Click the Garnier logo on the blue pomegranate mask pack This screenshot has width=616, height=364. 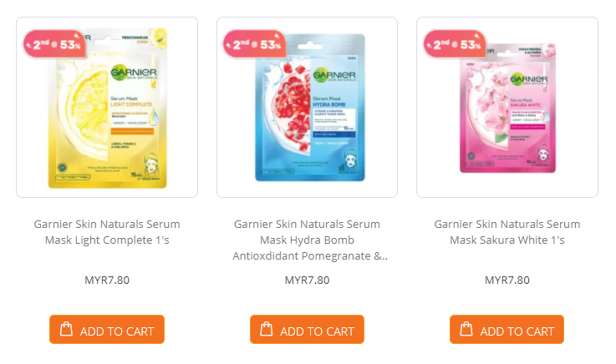[x=334, y=74]
